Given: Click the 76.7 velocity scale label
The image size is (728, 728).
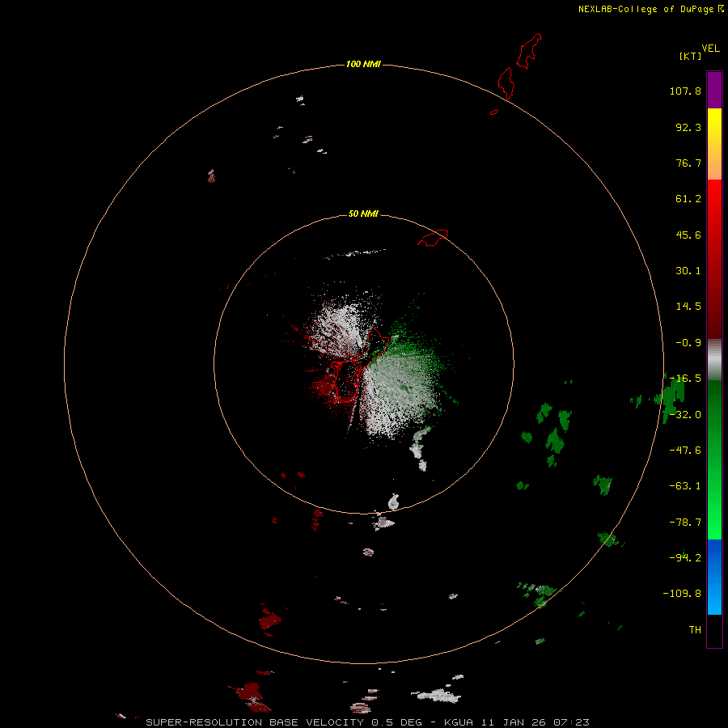Looking at the screenshot, I should click(688, 163).
